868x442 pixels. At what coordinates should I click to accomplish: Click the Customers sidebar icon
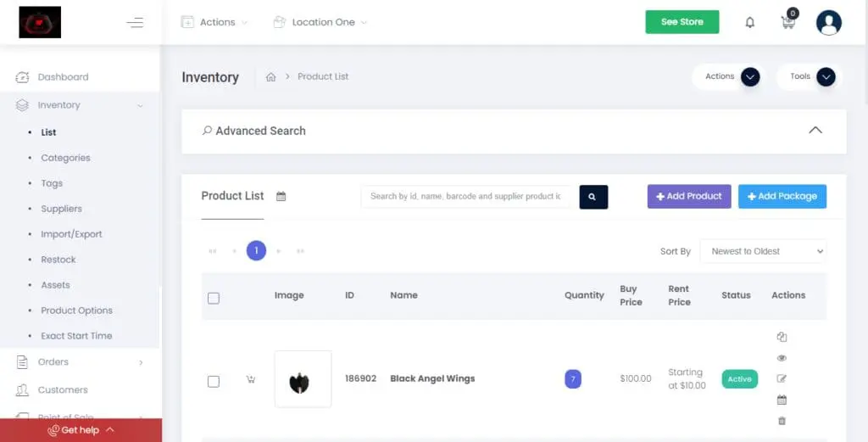click(22, 390)
